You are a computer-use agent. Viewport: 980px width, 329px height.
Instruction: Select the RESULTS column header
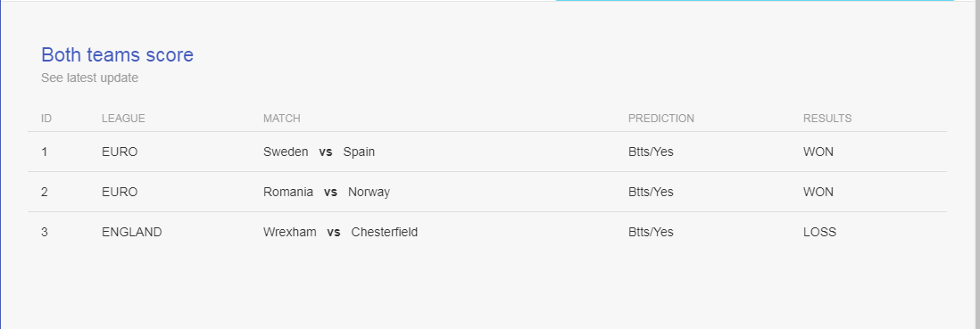click(x=826, y=119)
